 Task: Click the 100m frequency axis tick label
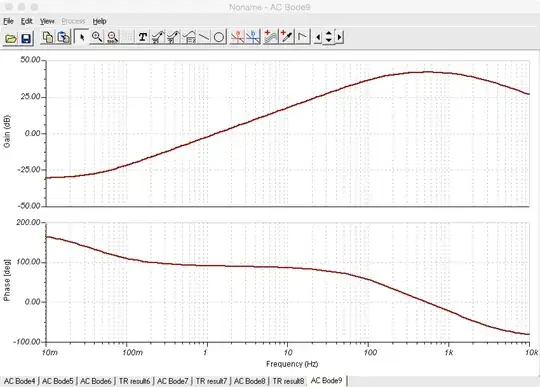132,353
